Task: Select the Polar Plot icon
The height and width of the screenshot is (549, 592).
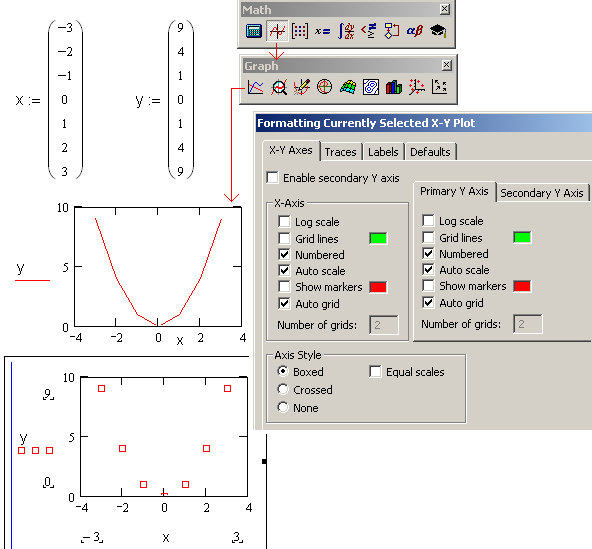Action: coord(324,87)
